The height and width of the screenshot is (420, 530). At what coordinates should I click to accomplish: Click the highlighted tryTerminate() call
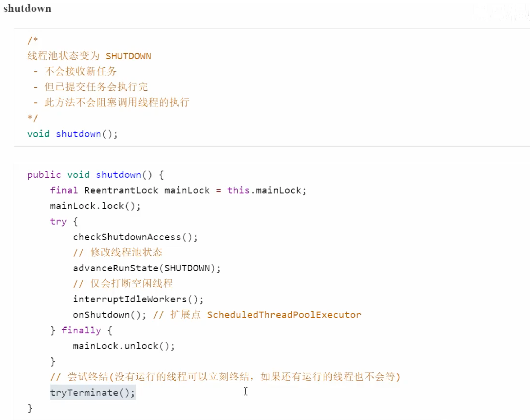point(93,392)
